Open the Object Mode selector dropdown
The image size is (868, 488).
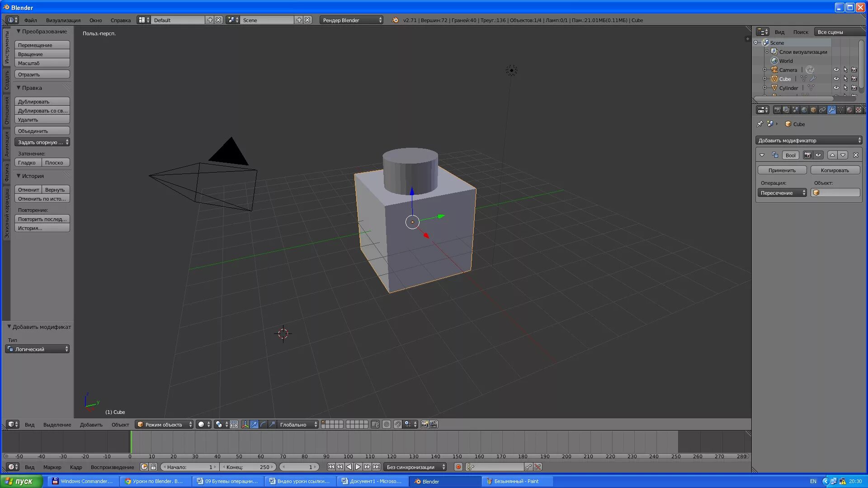[164, 424]
